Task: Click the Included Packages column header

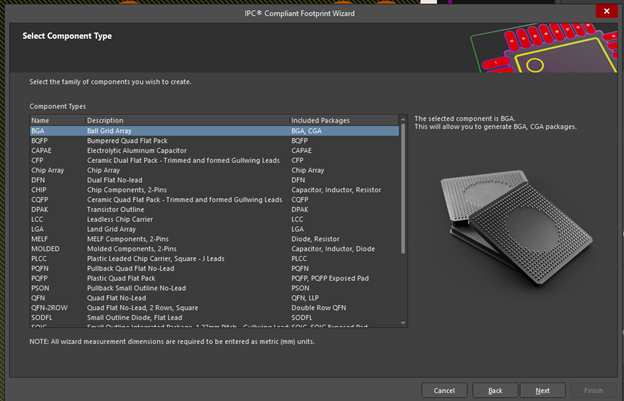Action: 344,120
